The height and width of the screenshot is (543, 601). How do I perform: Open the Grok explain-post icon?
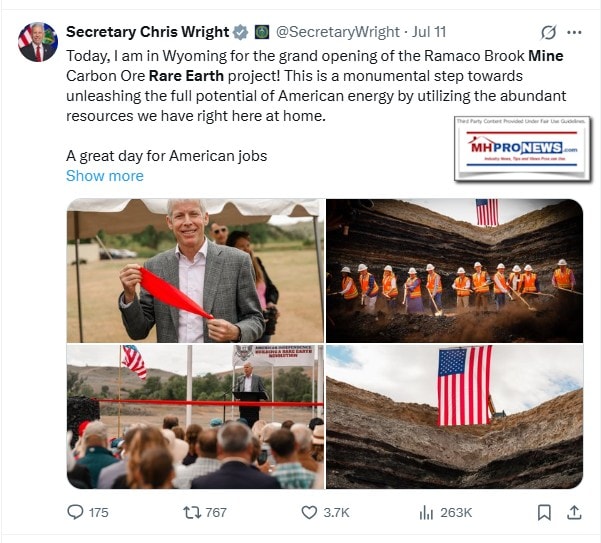pos(547,33)
